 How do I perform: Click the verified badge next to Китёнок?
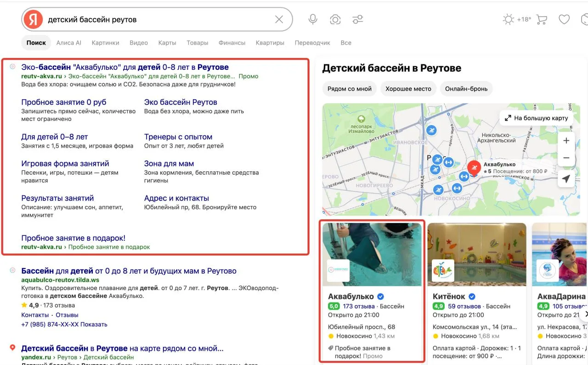[x=472, y=297]
